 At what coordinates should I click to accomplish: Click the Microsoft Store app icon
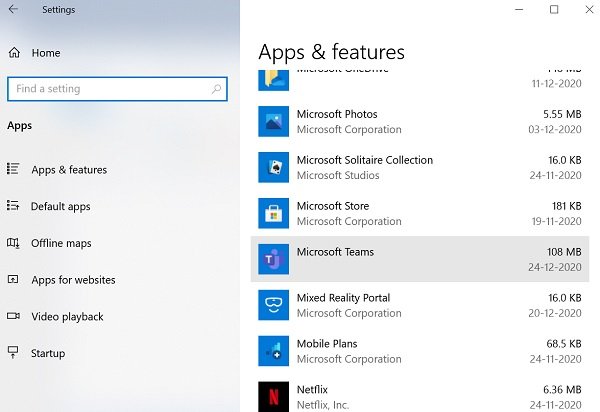[274, 214]
